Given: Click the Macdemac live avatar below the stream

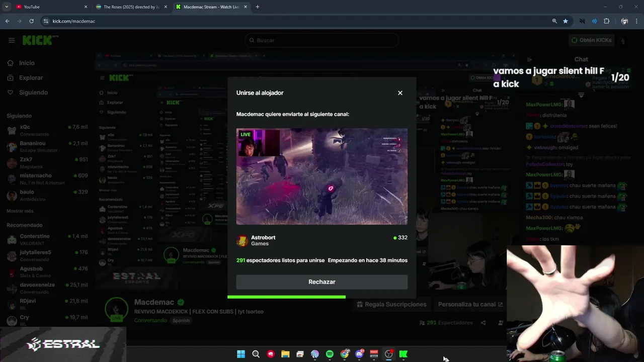Looking at the screenshot, I should pos(116,309).
